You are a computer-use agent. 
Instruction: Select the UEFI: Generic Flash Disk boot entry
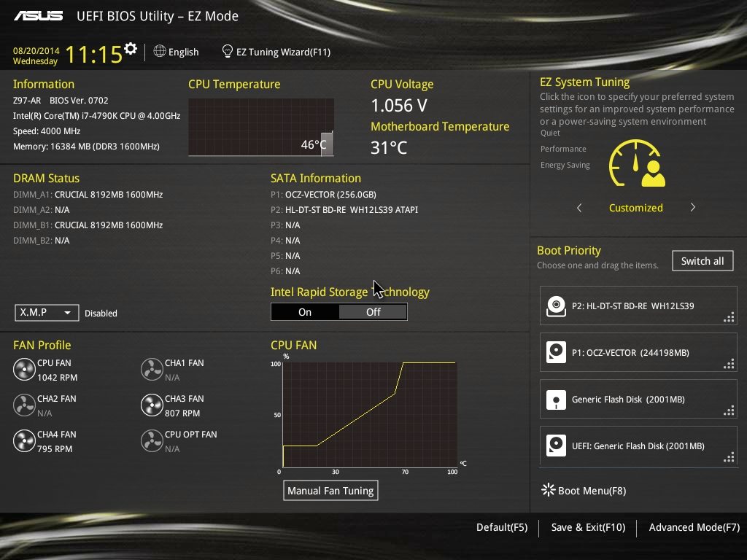click(x=638, y=446)
